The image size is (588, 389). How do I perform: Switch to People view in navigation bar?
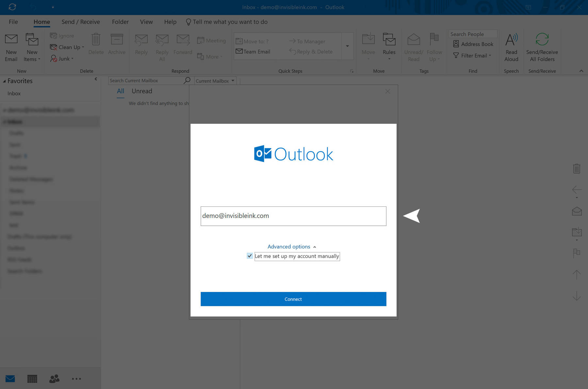coord(54,379)
